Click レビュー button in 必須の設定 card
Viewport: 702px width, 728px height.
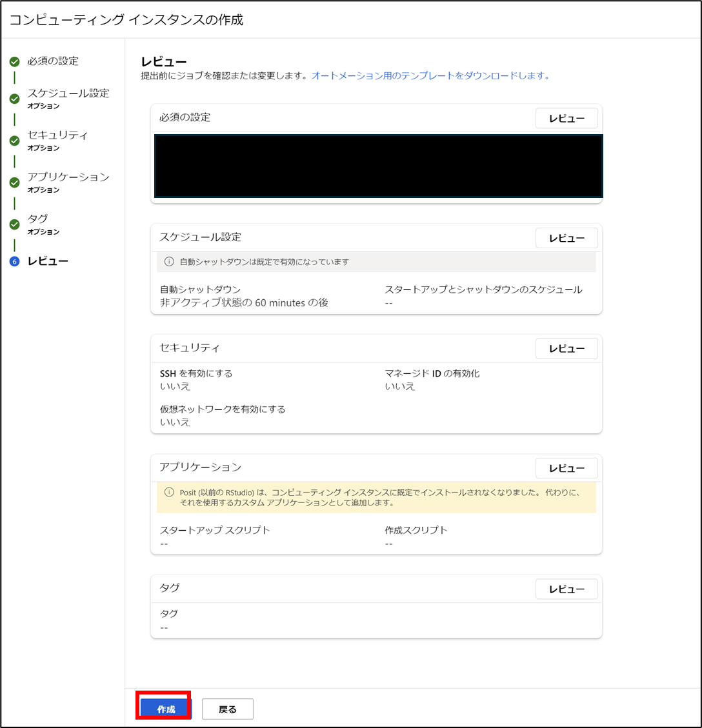567,119
